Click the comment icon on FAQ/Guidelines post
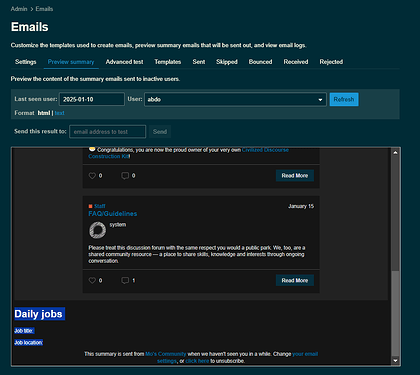Image resolution: width=420 pixels, height=375 pixels. (125, 280)
